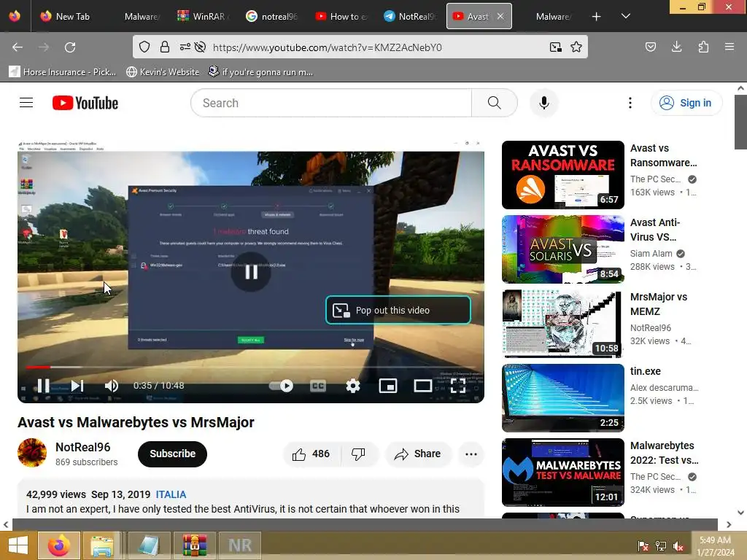Toggle the autoplay switch
Screen dimensions: 747x560
(x=281, y=386)
